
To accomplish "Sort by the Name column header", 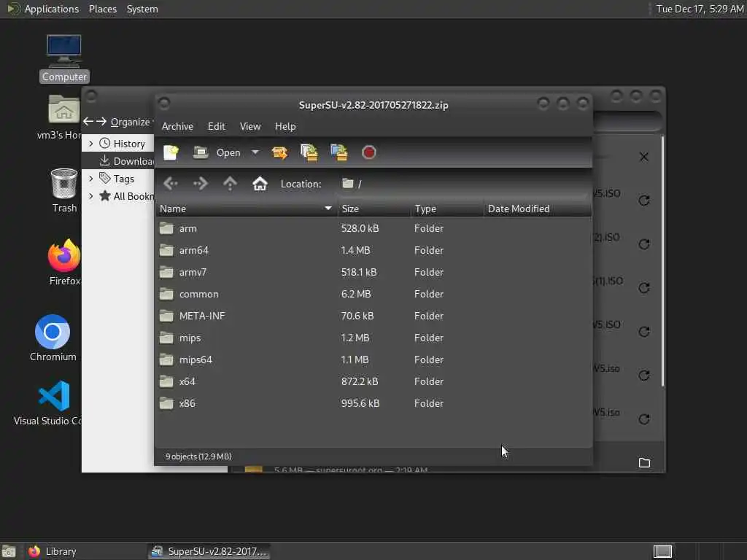I will (246, 209).
